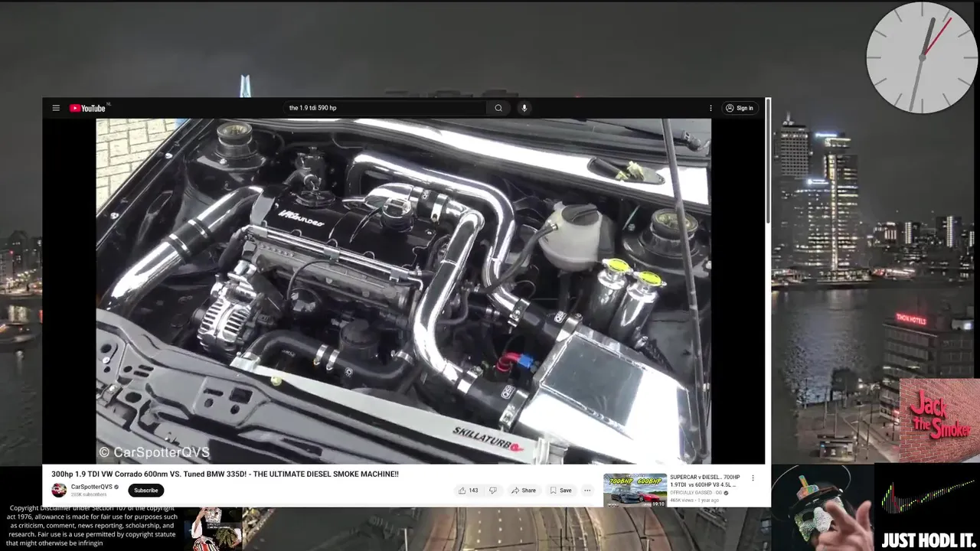Start voice search with microphone icon
980x551 pixels.
point(524,108)
